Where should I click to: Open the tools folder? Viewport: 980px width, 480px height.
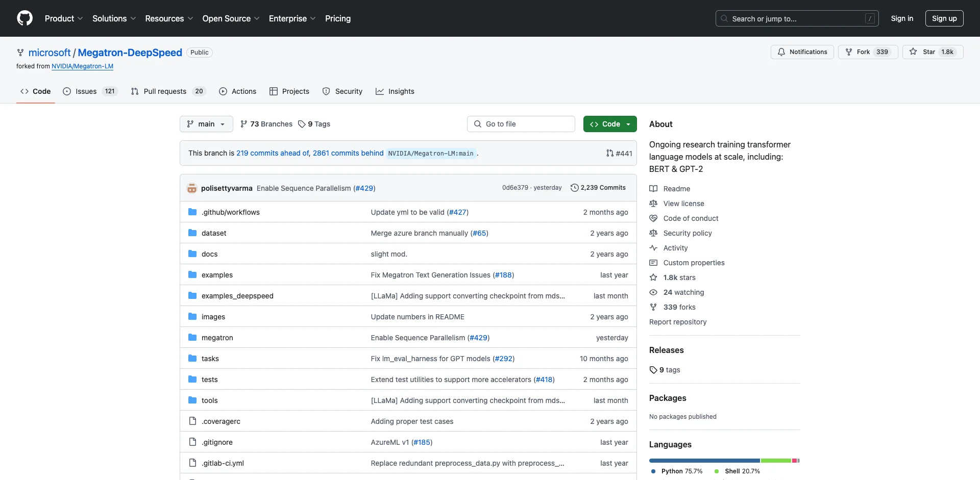pyautogui.click(x=209, y=400)
